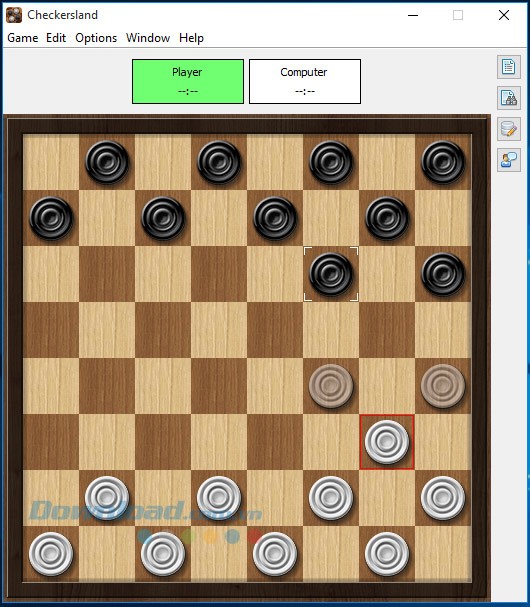Select bottom-row white checker in left corner

(51, 554)
